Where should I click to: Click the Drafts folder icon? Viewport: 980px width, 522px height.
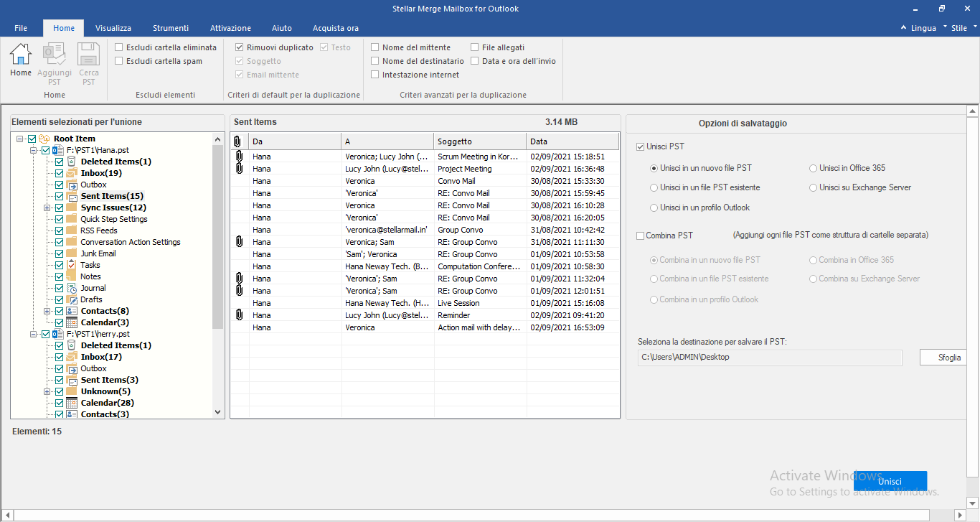pyautogui.click(x=72, y=299)
